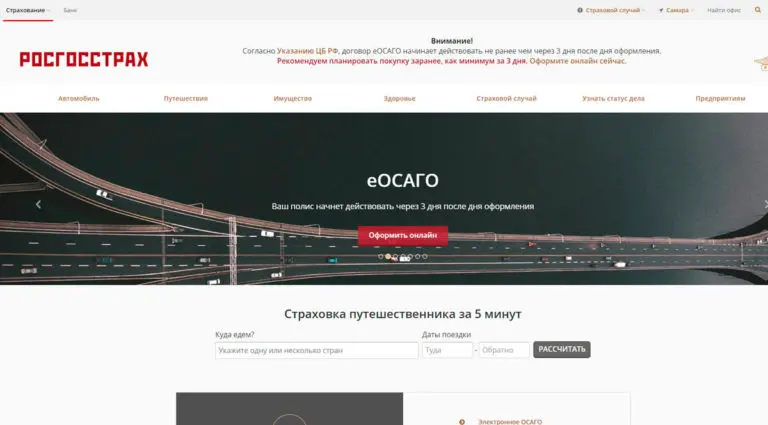Click the Найти офис link
The height and width of the screenshot is (425, 768).
[x=724, y=10]
